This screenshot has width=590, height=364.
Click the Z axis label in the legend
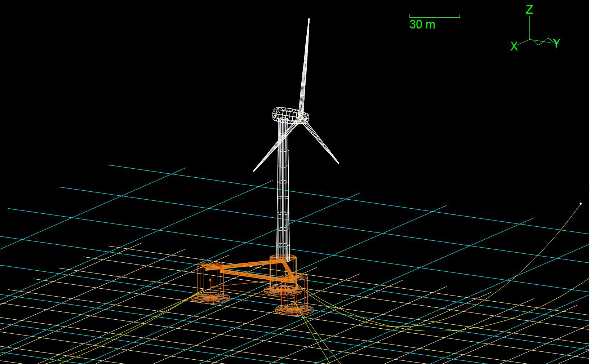529,10
